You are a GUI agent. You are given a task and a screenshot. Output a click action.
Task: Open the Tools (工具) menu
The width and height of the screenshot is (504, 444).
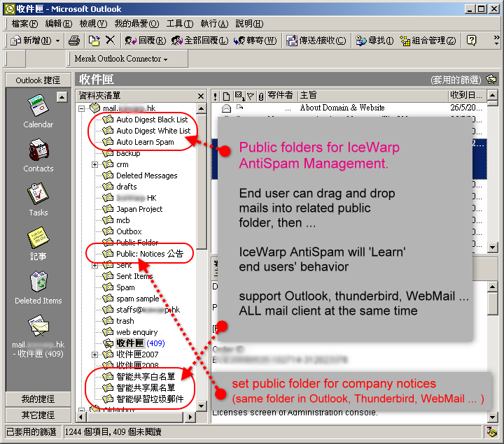(180, 24)
